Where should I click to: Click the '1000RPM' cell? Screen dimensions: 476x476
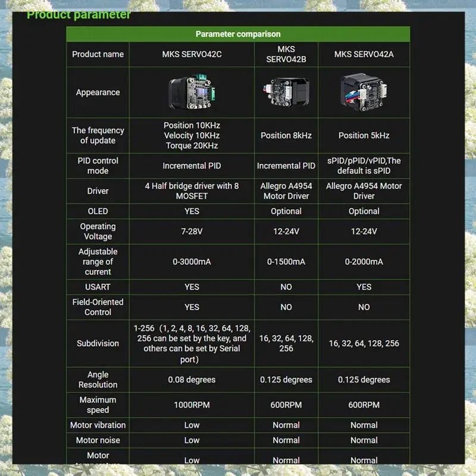[192, 405]
